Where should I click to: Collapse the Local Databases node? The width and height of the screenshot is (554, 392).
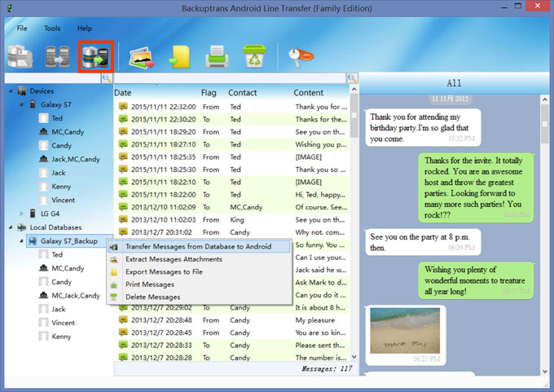(x=11, y=227)
